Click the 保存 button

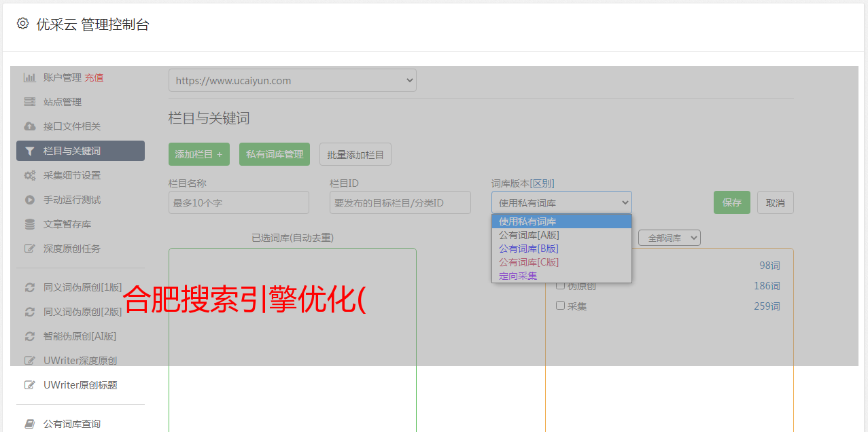coord(731,202)
